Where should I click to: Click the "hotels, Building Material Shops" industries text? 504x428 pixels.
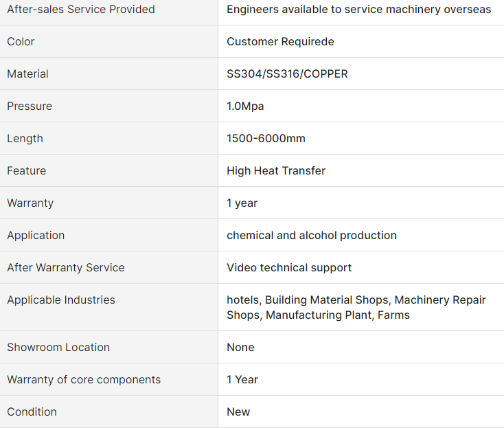(x=308, y=300)
